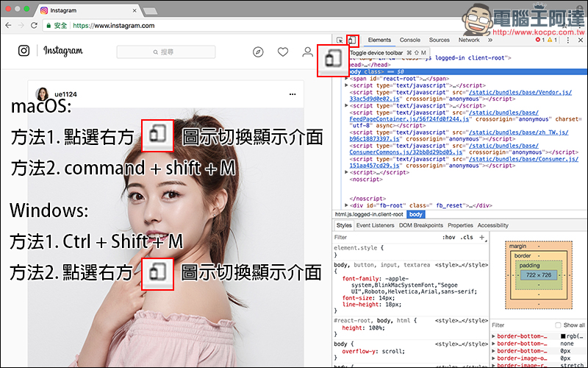Open the Event Listeners tab

[375, 225]
